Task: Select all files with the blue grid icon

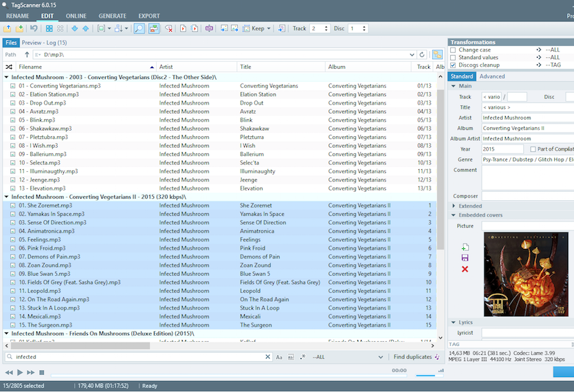Action: 49,28
